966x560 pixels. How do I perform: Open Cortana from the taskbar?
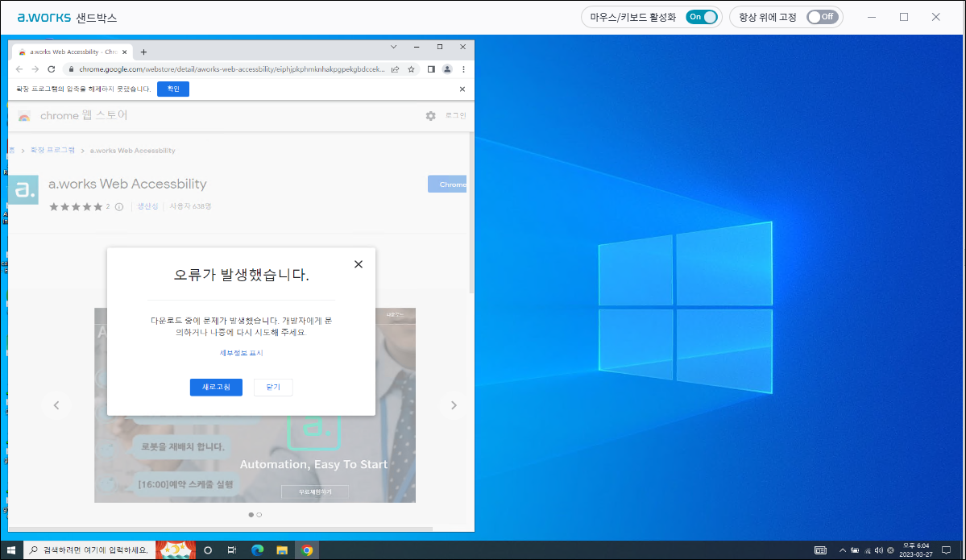(x=208, y=550)
